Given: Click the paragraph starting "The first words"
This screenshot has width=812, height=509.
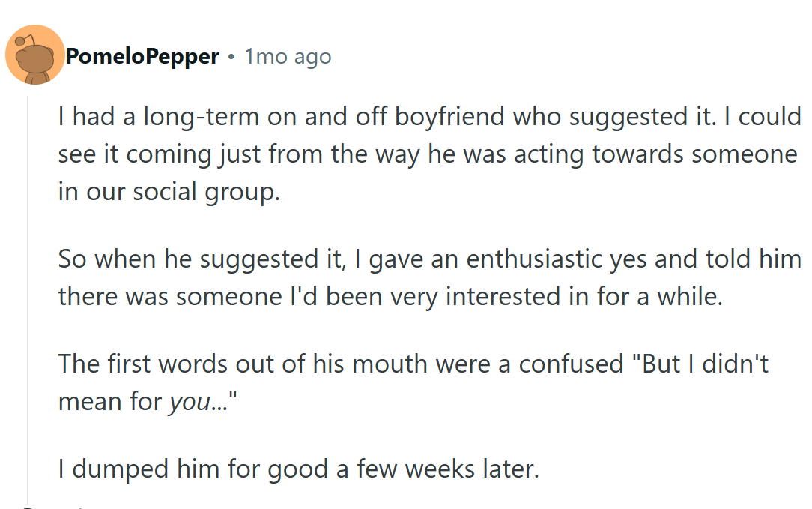Looking at the screenshot, I should click(413, 382).
